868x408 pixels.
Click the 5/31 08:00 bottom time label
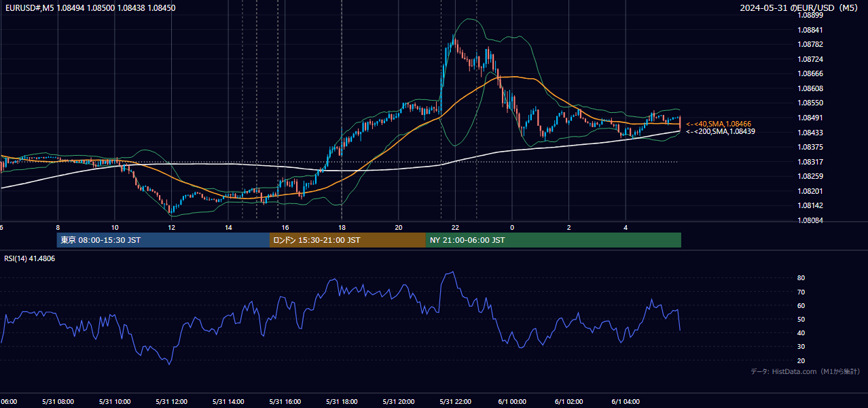58,402
